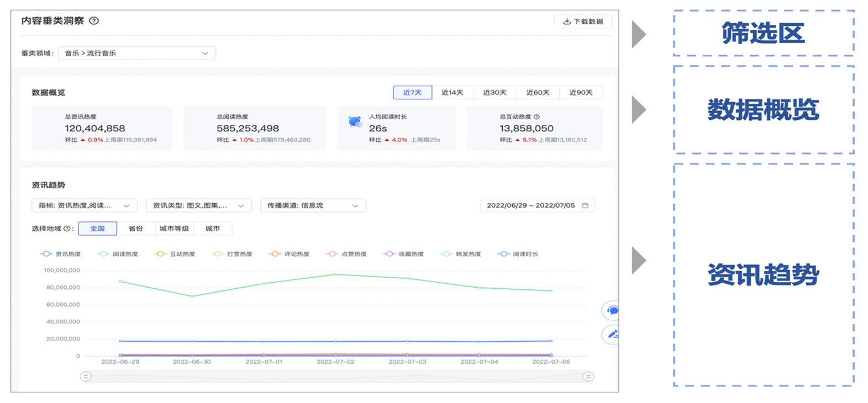Viewport: 868px width, 403px height.
Task: Open the 垂类领域 音乐 > 流行音乐 dropdown
Action: [x=136, y=53]
